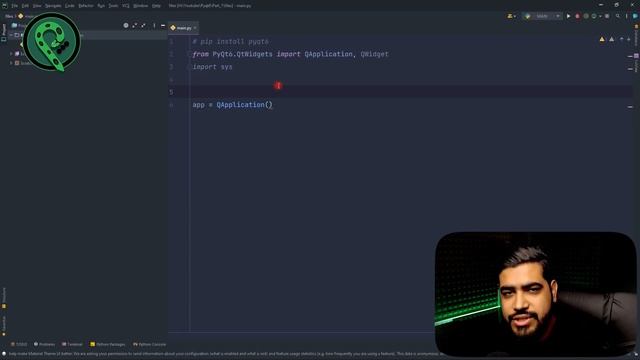The image size is (640, 360).
Task: Click the main.py breadcrumb in navigation bar
Action: [x=27, y=16]
